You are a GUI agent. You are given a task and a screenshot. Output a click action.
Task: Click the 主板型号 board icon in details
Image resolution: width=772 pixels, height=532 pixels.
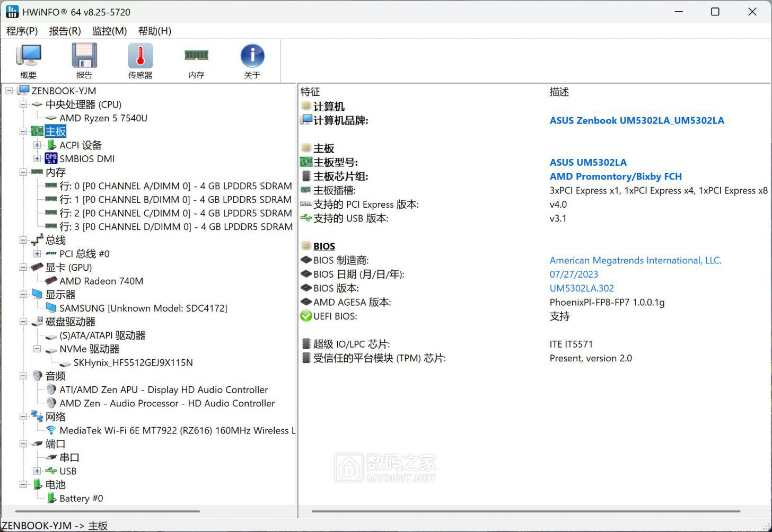click(x=306, y=162)
